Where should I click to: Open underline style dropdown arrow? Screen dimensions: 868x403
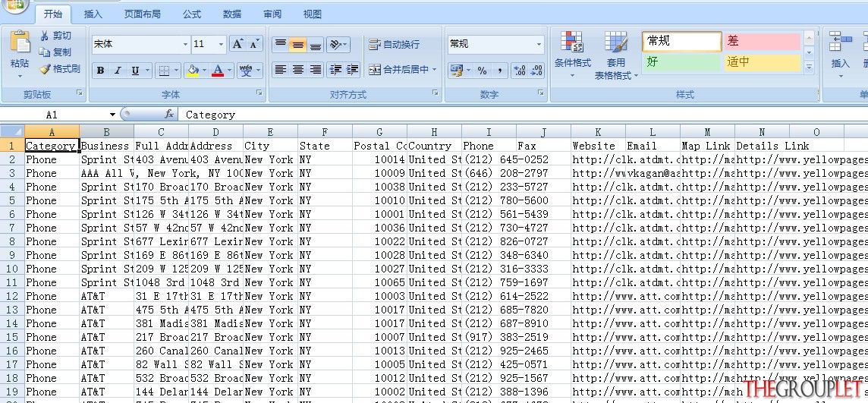(x=147, y=71)
